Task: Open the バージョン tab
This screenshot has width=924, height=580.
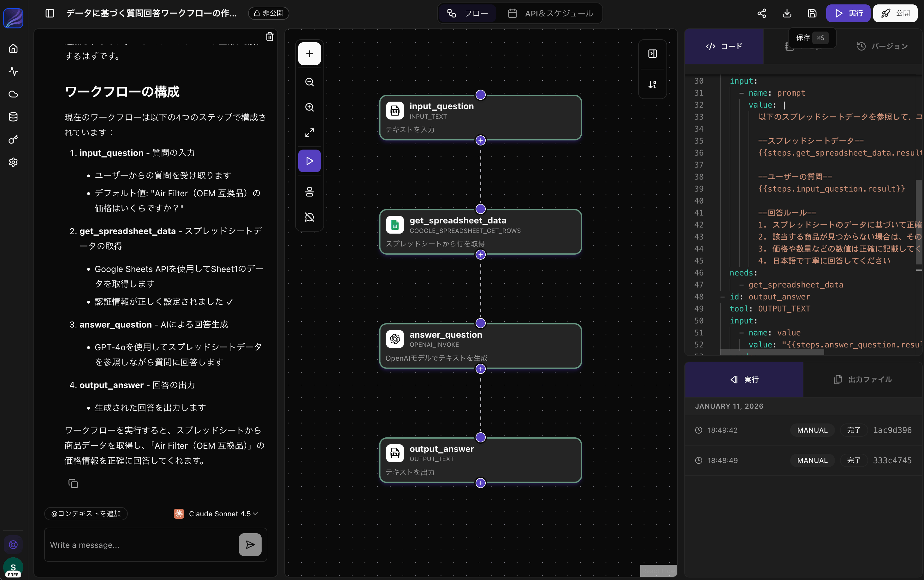Action: coord(882,46)
